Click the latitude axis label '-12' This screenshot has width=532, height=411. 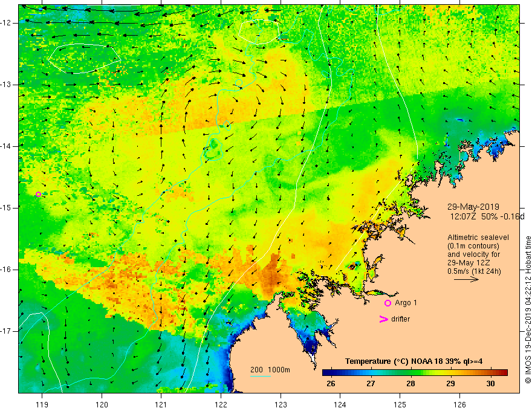pos(7,23)
